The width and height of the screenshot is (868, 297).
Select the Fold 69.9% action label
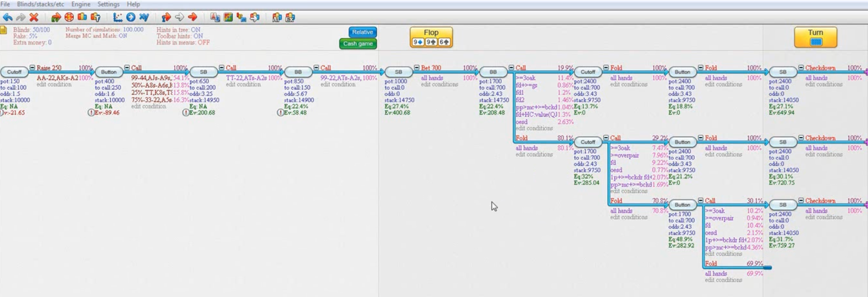[710, 264]
